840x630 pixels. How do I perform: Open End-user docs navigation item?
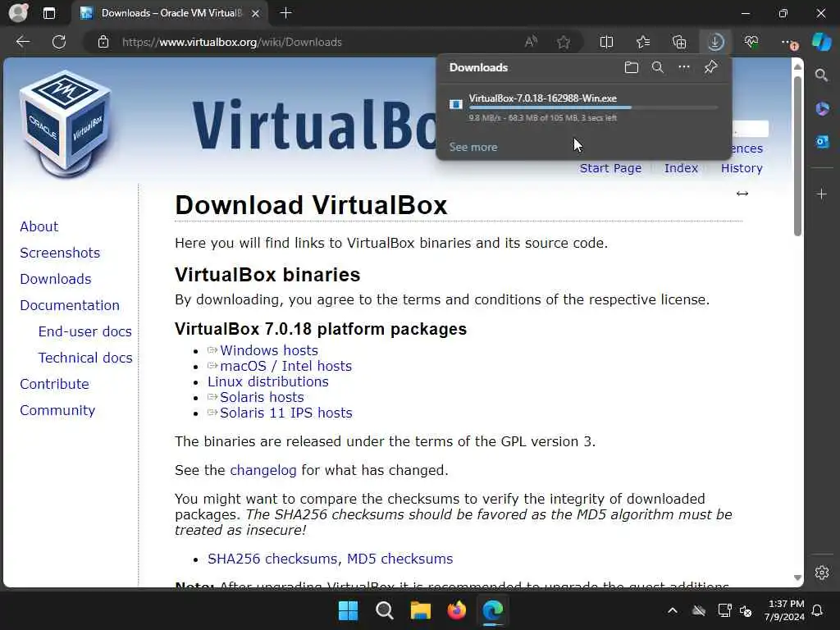coord(84,331)
